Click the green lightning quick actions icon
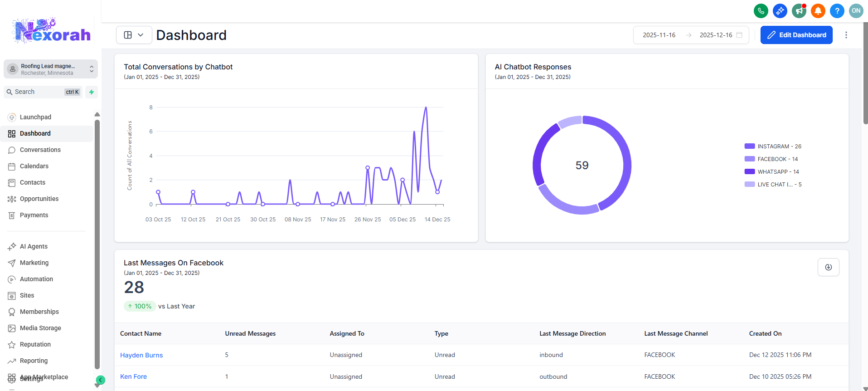868x391 pixels. 92,92
